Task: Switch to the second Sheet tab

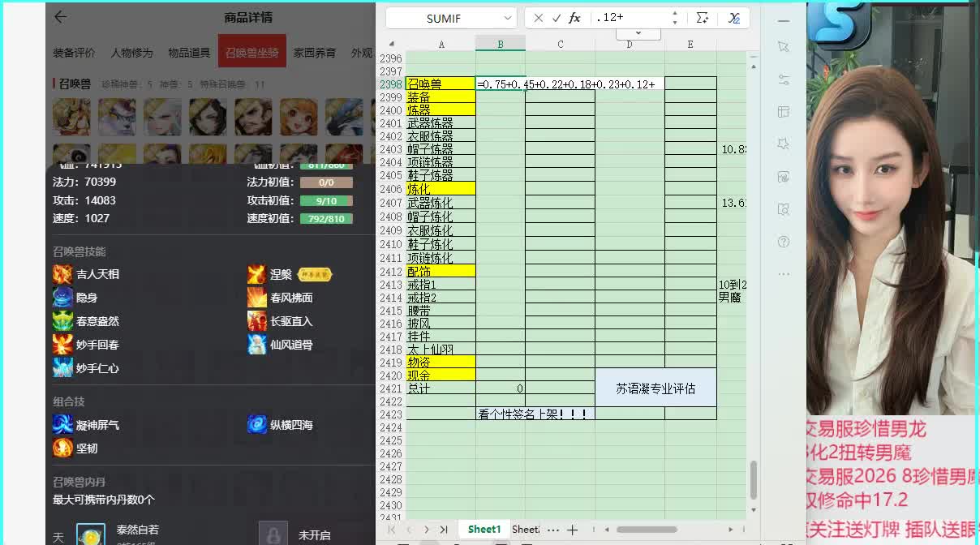Action: (x=526, y=530)
